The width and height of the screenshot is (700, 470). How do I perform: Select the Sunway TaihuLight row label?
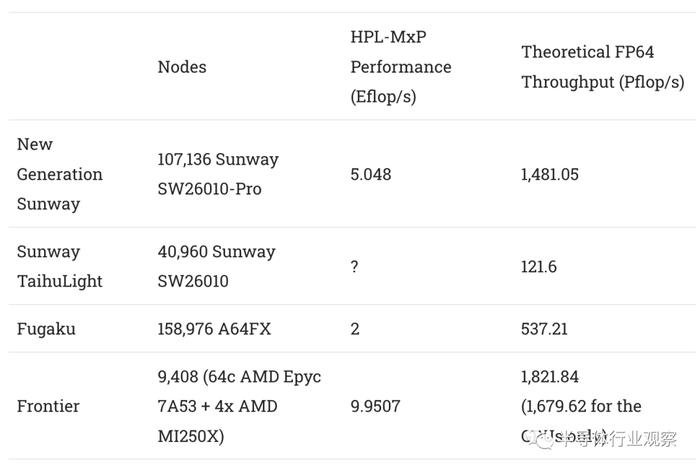click(x=59, y=266)
